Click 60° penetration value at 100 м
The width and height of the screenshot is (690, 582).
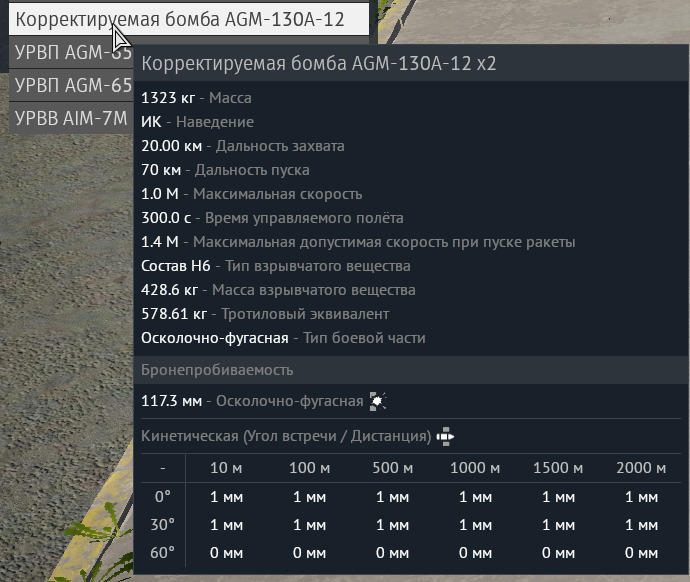309,553
